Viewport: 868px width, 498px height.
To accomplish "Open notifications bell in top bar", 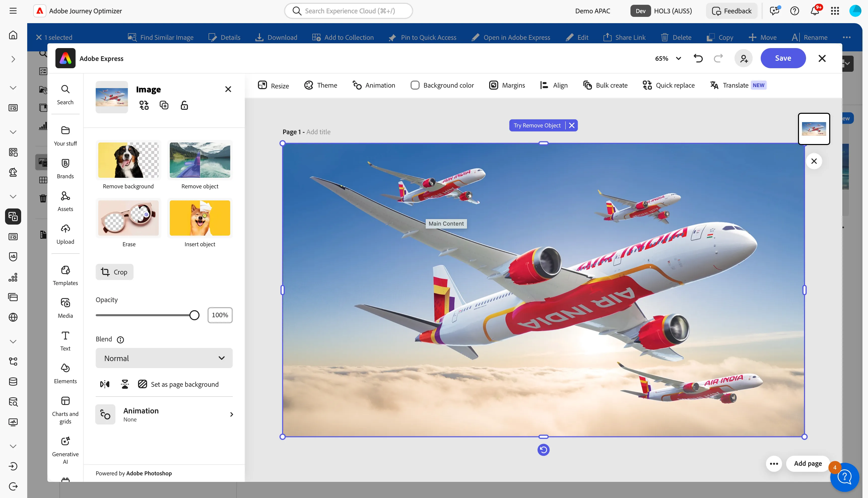I will coord(815,11).
